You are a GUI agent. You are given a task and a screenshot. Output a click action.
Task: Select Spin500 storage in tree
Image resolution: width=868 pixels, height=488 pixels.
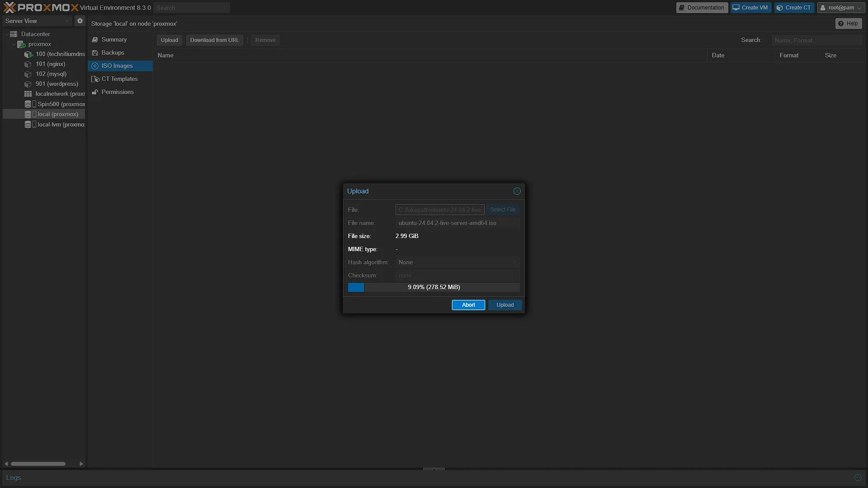(x=54, y=104)
